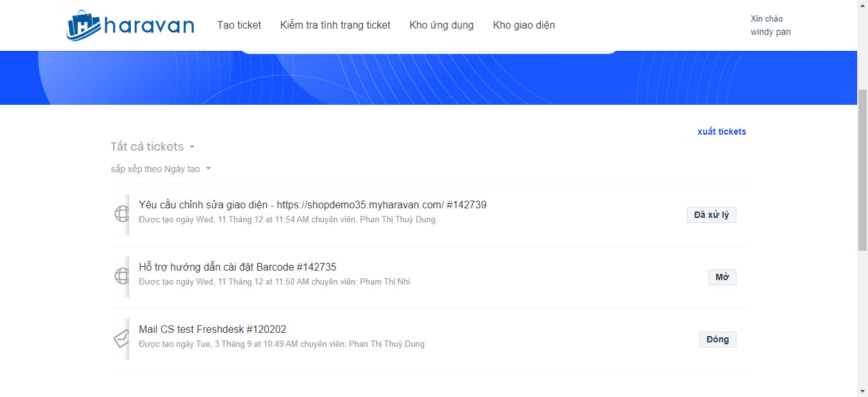Select "Kho giao diện" in navigation
Screen dimensions: 868x397
tap(524, 25)
